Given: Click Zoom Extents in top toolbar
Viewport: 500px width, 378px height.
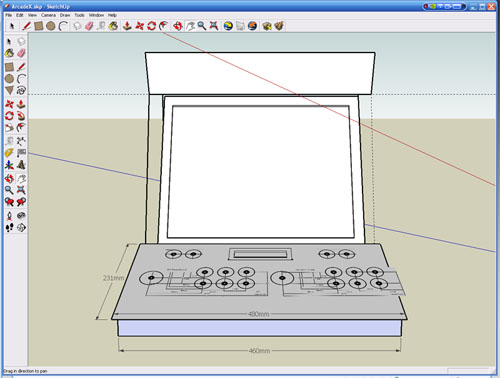Looking at the screenshot, I should click(x=214, y=26).
